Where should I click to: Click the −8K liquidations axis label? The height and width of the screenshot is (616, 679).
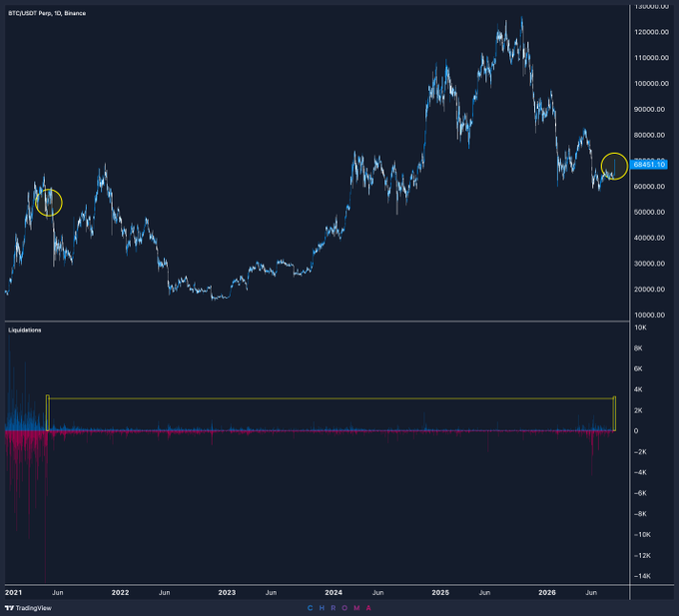tap(640, 514)
